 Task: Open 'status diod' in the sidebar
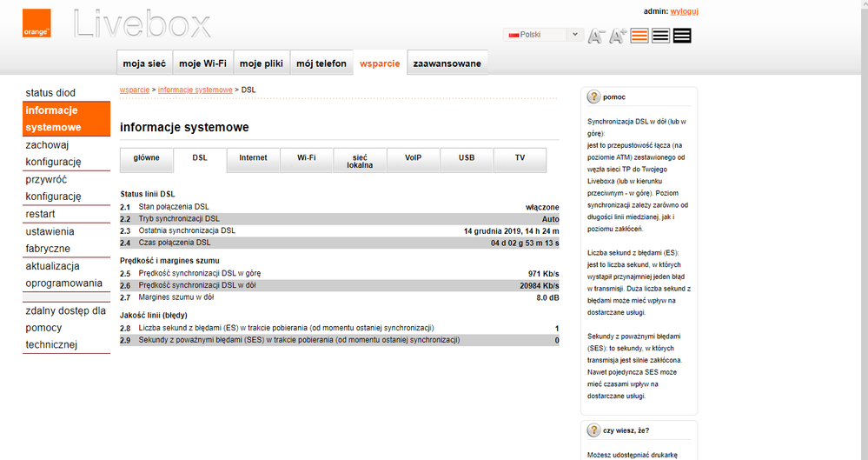point(50,92)
